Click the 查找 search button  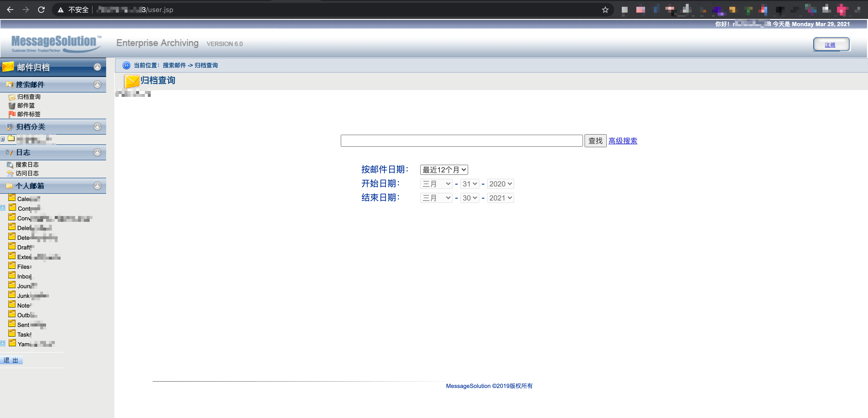point(595,140)
